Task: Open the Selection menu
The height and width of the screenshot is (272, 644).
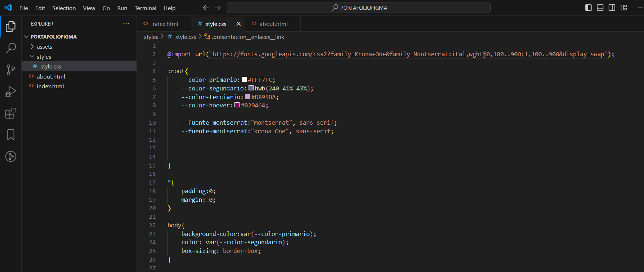Action: tap(64, 8)
